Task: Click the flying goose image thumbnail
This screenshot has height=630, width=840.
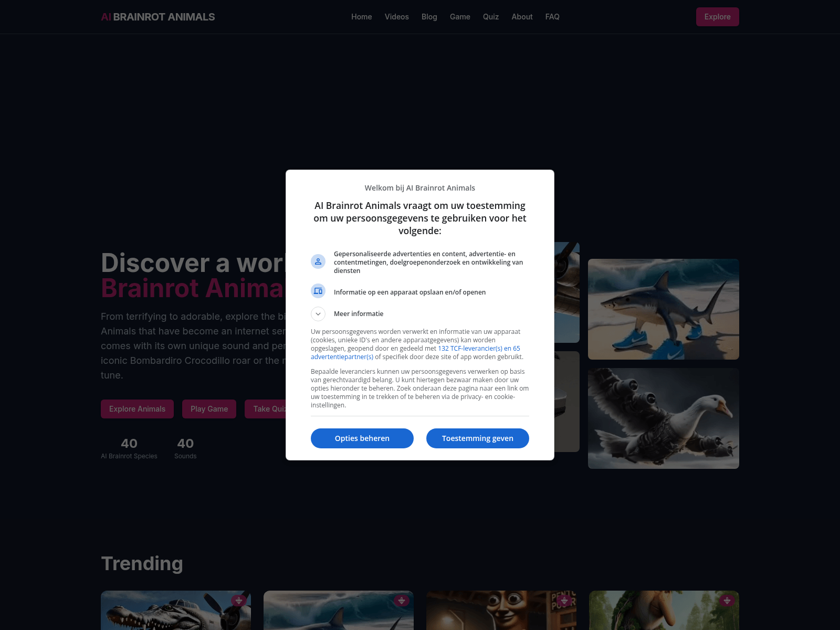Action: (x=663, y=418)
